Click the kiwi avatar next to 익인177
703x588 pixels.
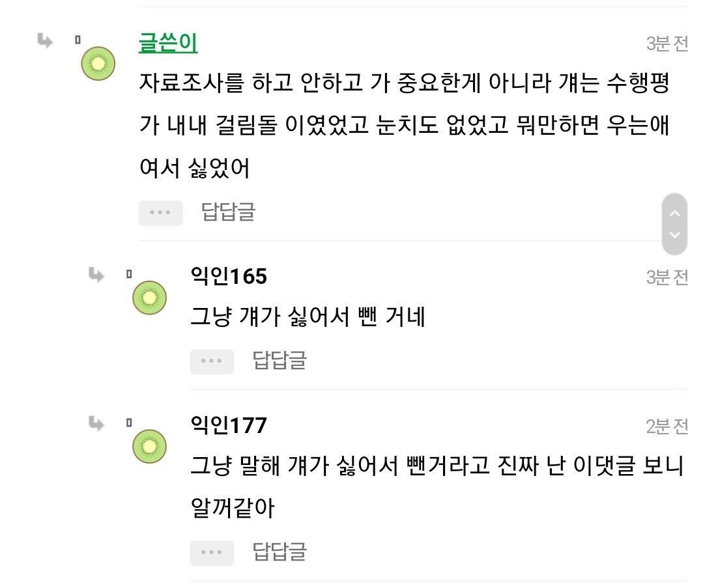[x=149, y=446]
